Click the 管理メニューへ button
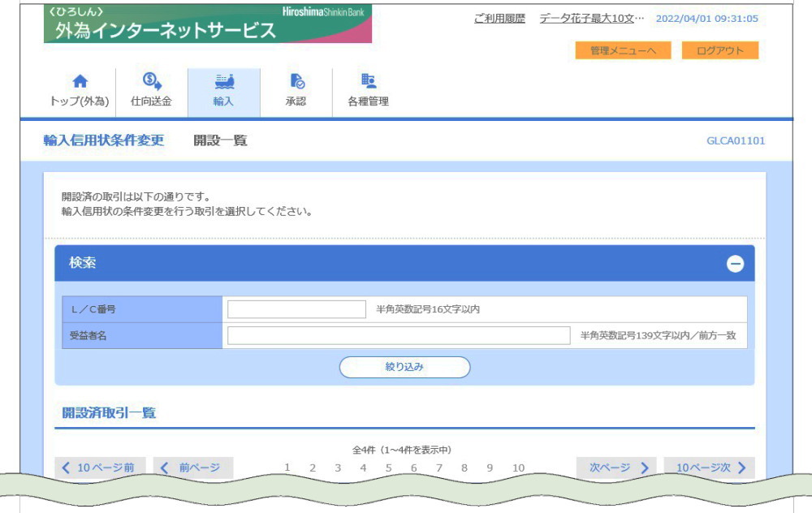The width and height of the screenshot is (812, 513). pos(623,50)
